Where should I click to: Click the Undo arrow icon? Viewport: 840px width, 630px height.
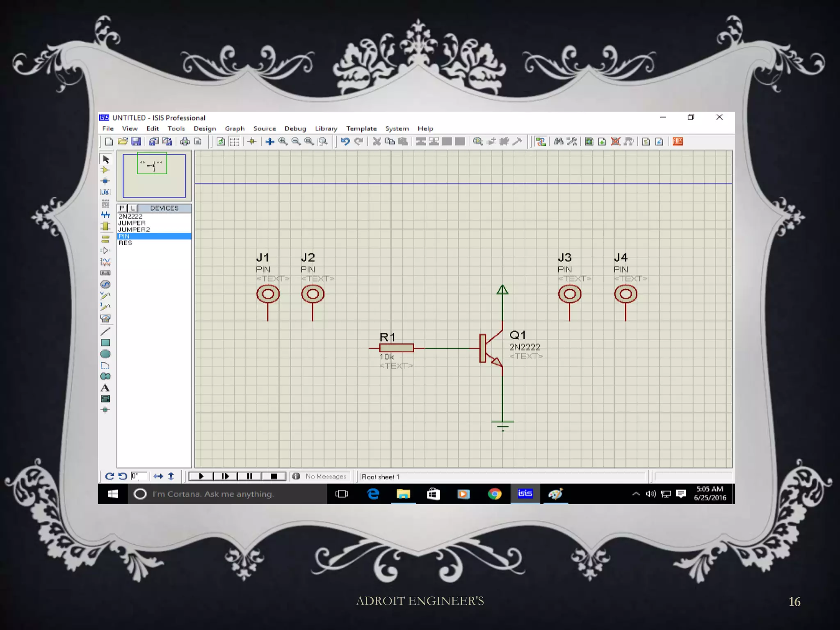pyautogui.click(x=345, y=142)
